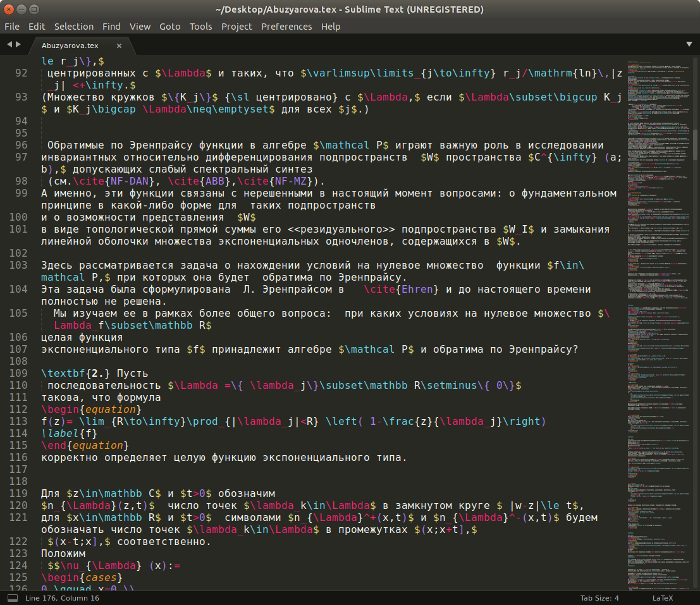Click text 'целая функция'

pos(82,338)
